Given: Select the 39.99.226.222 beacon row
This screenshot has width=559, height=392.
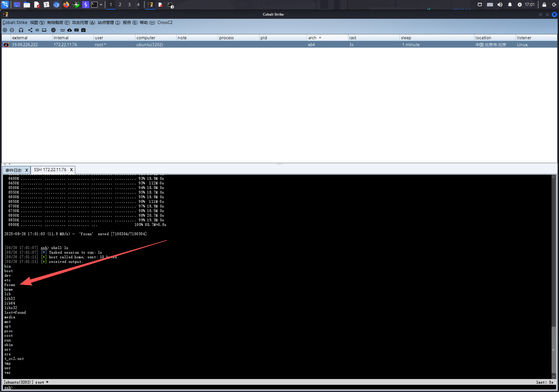Looking at the screenshot, I should 25,45.
